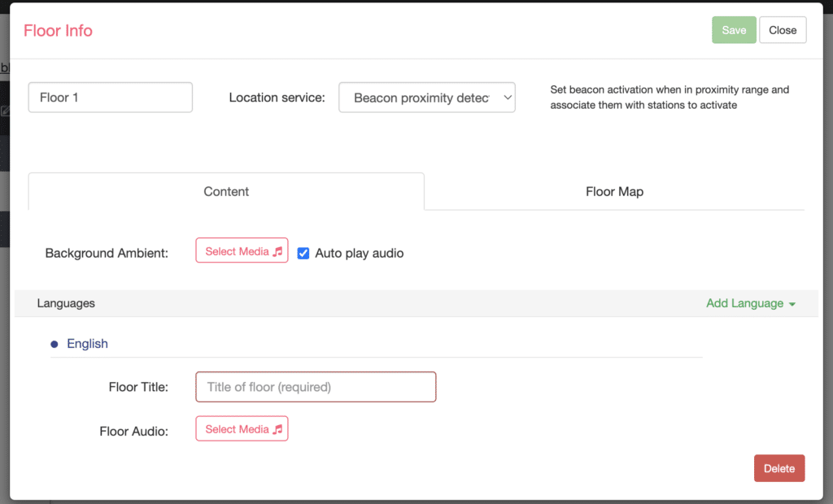Image resolution: width=833 pixels, height=504 pixels.
Task: Expand the Languages section header
Action: 66,303
